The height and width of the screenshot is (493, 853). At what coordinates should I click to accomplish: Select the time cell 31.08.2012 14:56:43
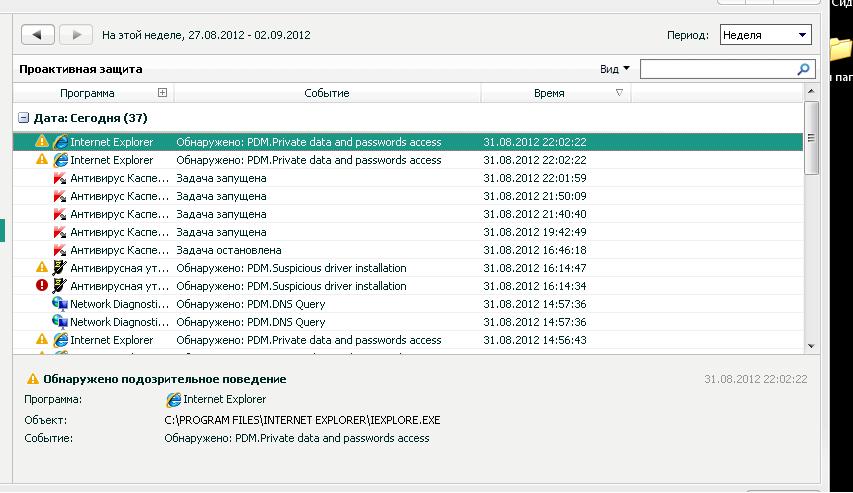tap(535, 340)
